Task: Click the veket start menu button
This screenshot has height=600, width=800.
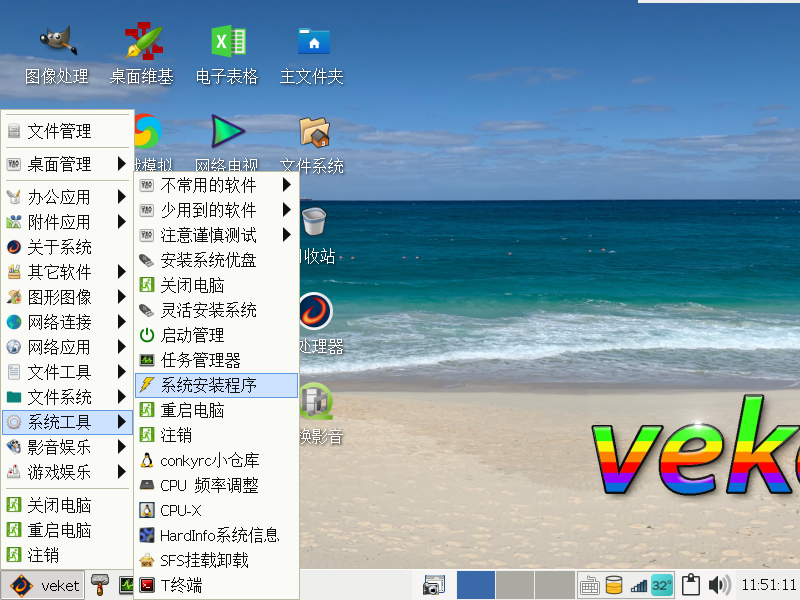Action: click(43, 585)
